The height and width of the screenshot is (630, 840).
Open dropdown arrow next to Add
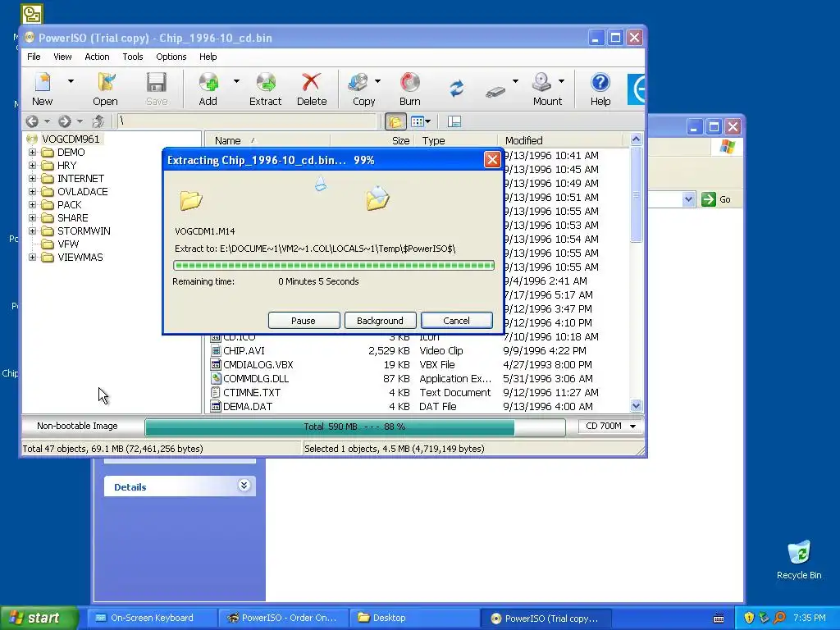click(236, 81)
